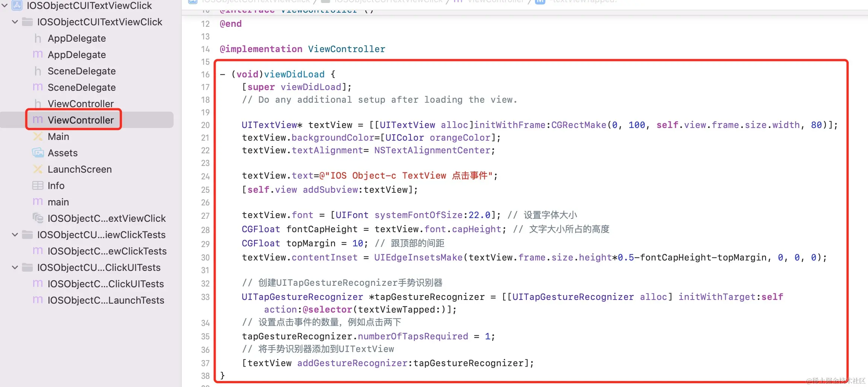This screenshot has height=387, width=868.
Task: Open IOSObjectC...LaunchTests source file
Action: (x=106, y=300)
